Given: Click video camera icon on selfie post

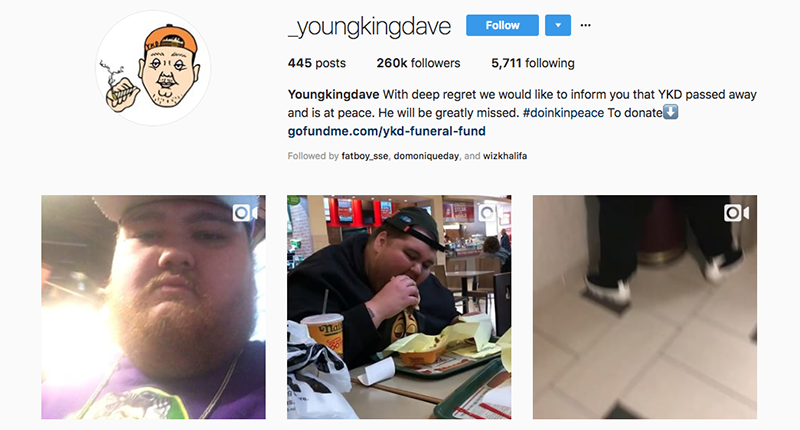Looking at the screenshot, I should point(245,213).
